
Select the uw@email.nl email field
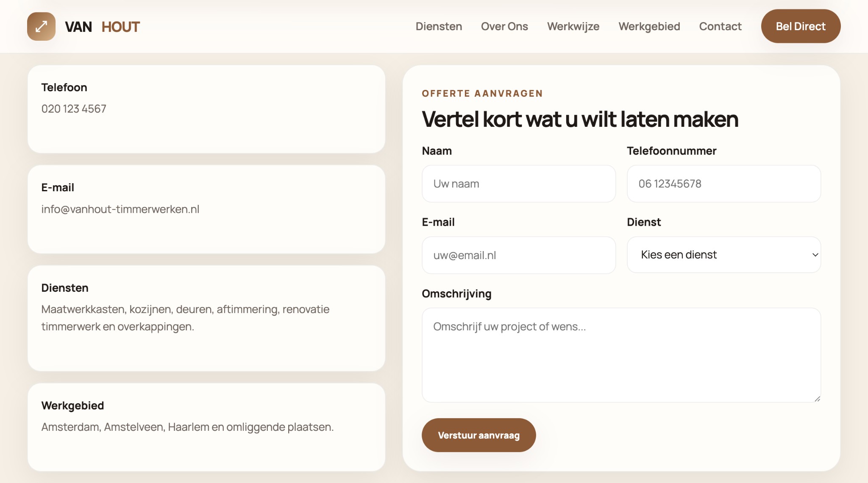tap(518, 255)
